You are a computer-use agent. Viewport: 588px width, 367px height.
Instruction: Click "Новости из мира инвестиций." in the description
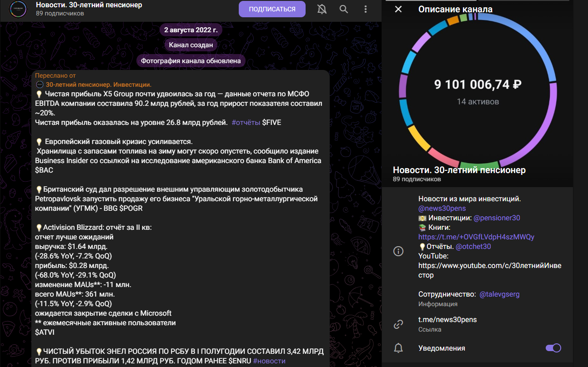[470, 199]
